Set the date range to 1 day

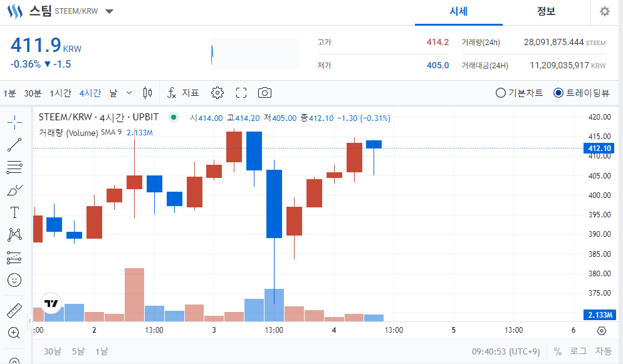(102, 351)
